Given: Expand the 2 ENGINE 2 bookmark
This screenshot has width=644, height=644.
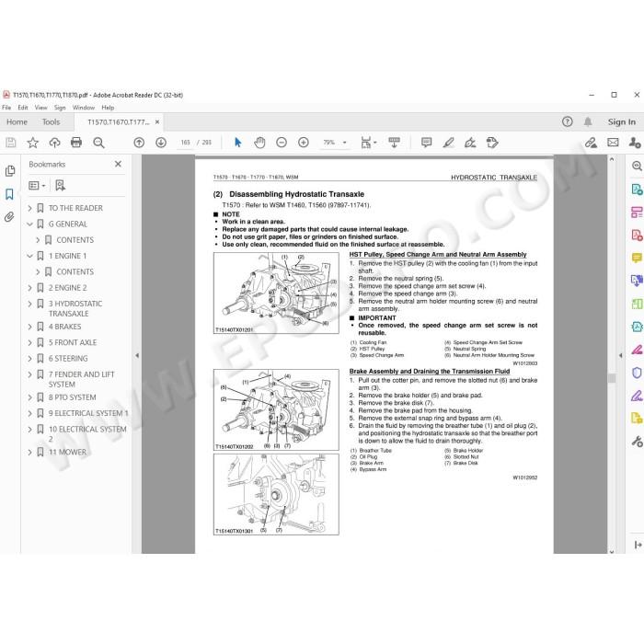Looking at the screenshot, I should (29, 288).
